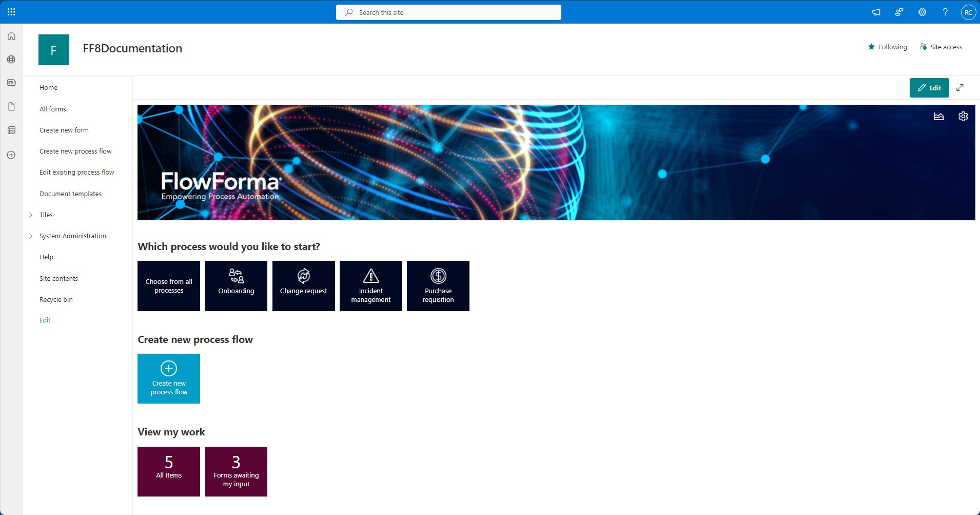Viewport: 980px width, 515px height.
Task: Open the analytics chart icon on banner
Action: [939, 117]
